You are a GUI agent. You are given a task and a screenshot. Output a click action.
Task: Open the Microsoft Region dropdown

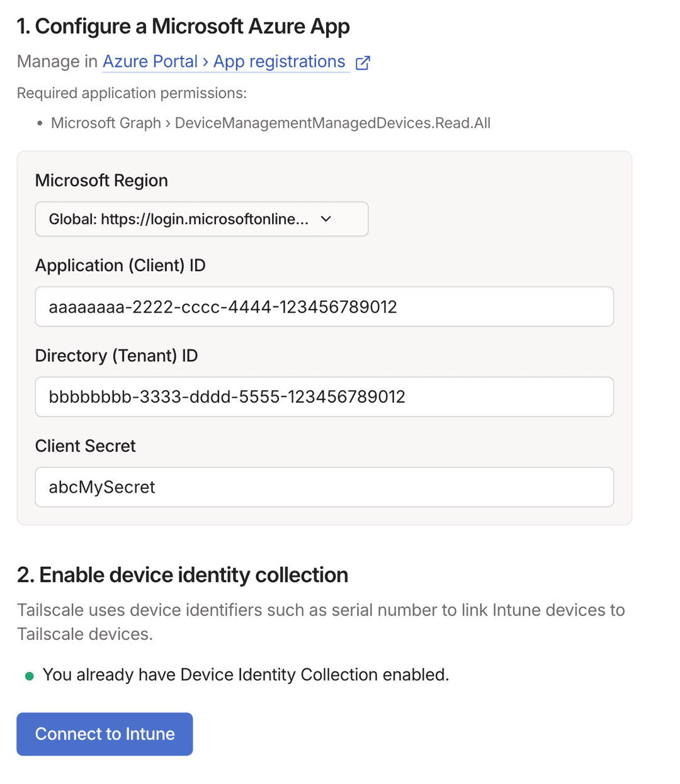201,219
